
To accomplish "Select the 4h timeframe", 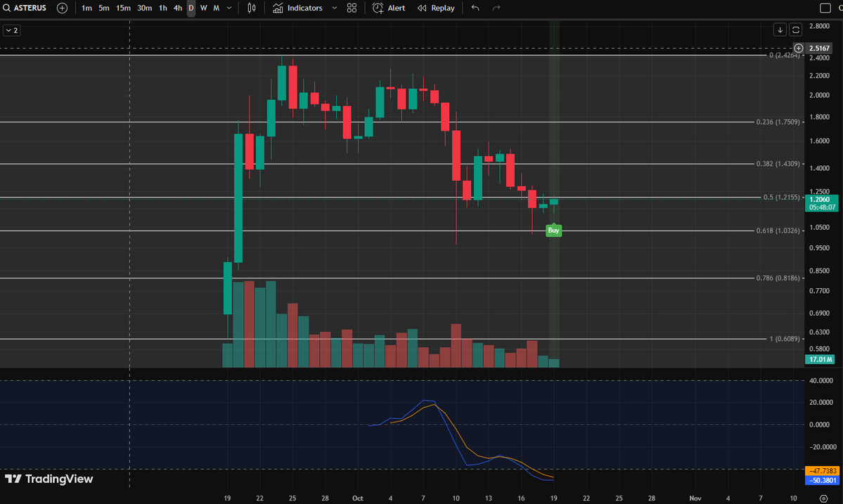I will click(177, 8).
